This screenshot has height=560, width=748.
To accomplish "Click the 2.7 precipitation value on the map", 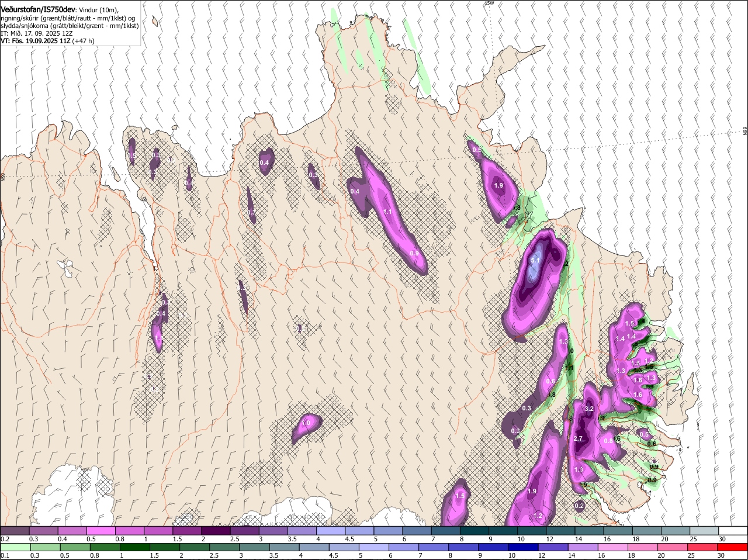I will coord(579,438).
